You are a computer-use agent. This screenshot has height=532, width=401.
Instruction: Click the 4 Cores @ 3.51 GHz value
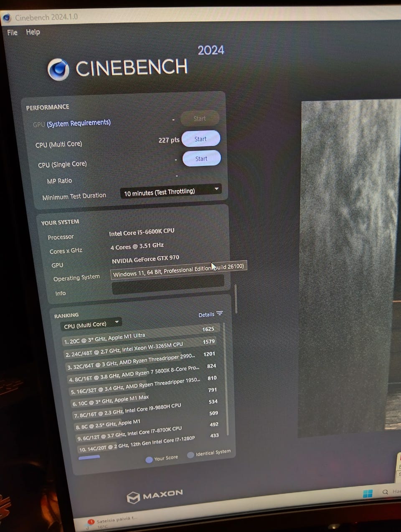[x=137, y=246]
